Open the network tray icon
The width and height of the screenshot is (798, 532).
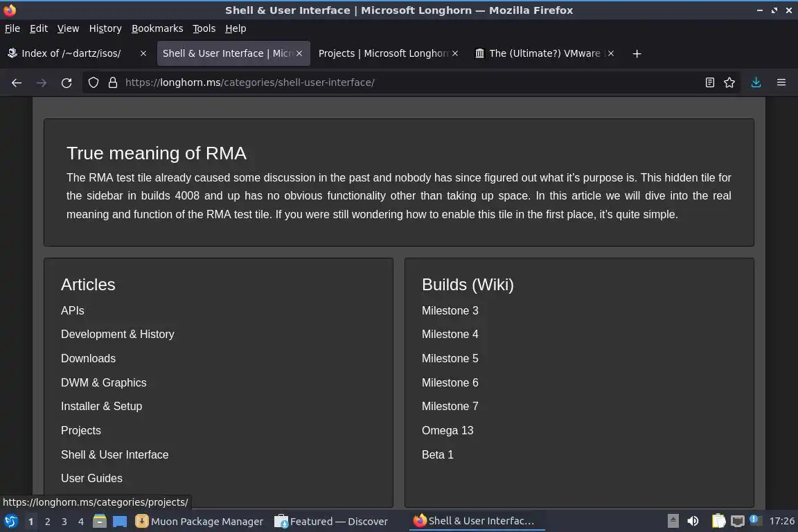738,522
